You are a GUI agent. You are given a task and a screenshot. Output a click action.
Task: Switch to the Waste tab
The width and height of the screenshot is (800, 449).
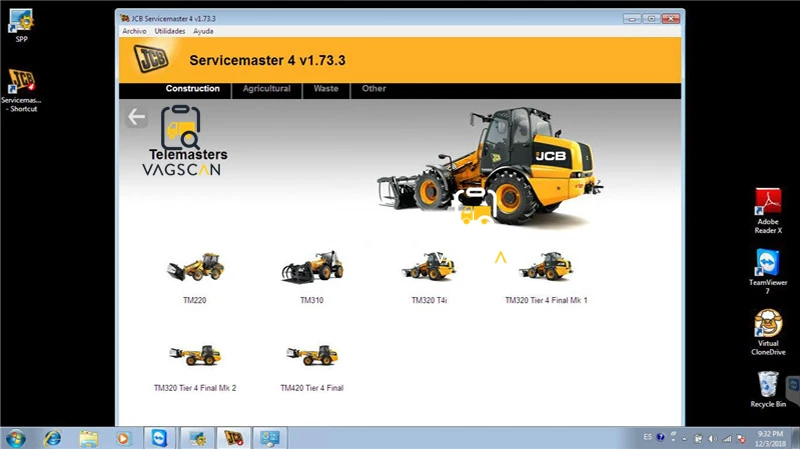(x=326, y=89)
